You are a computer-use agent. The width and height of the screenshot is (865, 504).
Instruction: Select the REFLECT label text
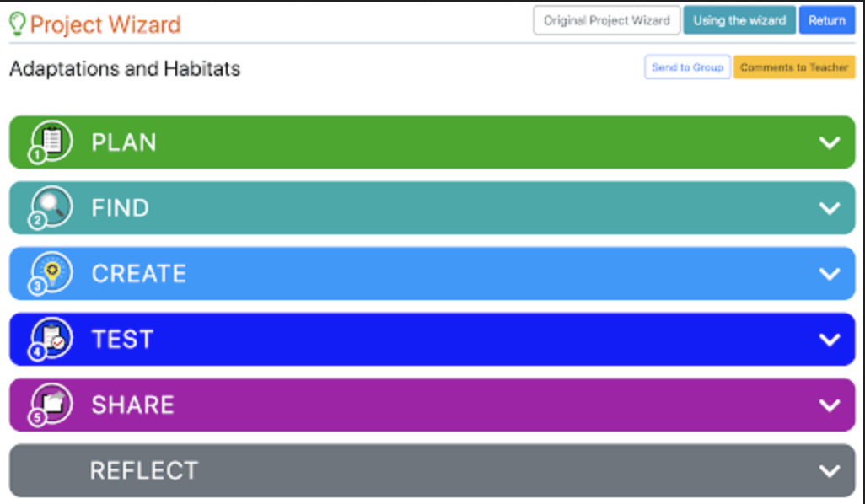[x=144, y=470]
